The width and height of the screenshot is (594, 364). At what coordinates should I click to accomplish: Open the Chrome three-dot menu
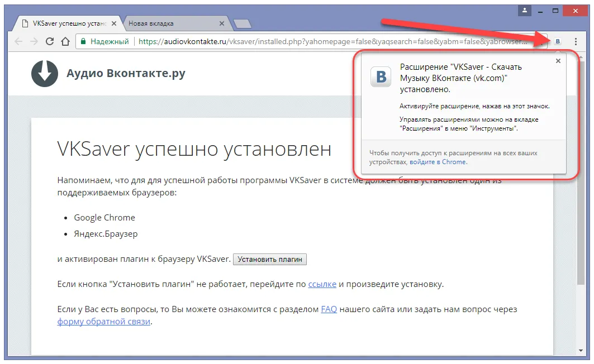pos(576,41)
